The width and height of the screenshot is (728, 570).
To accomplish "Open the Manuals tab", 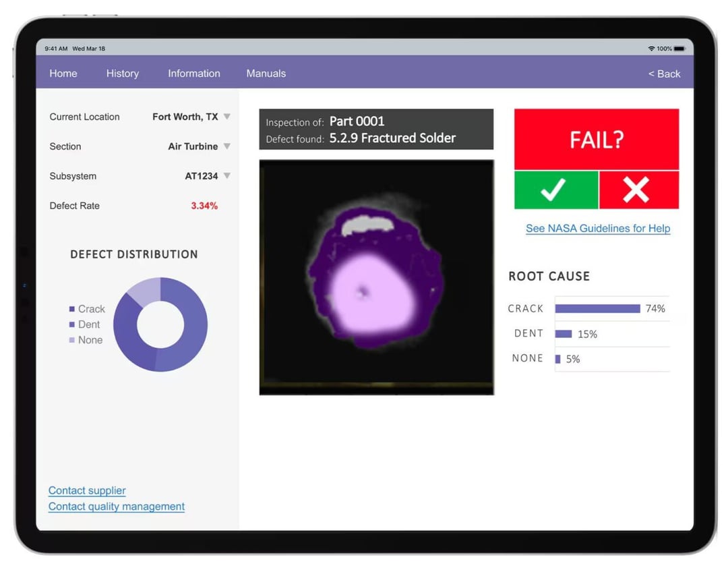I will (x=266, y=74).
